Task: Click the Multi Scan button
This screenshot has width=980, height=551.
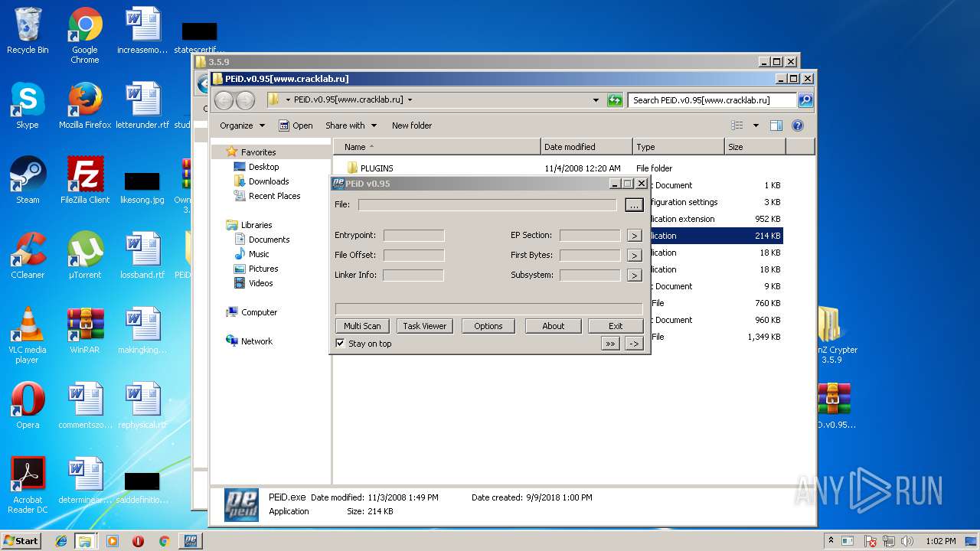Action: [x=362, y=326]
